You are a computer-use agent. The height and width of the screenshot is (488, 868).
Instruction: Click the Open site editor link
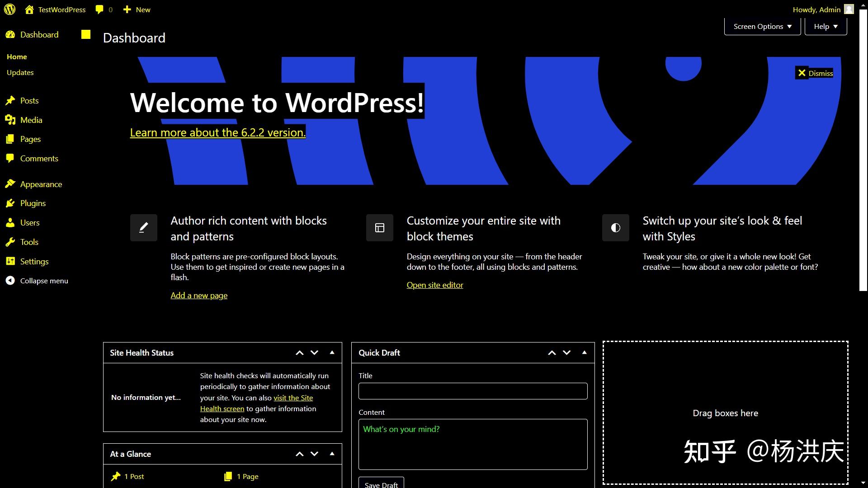coord(434,285)
